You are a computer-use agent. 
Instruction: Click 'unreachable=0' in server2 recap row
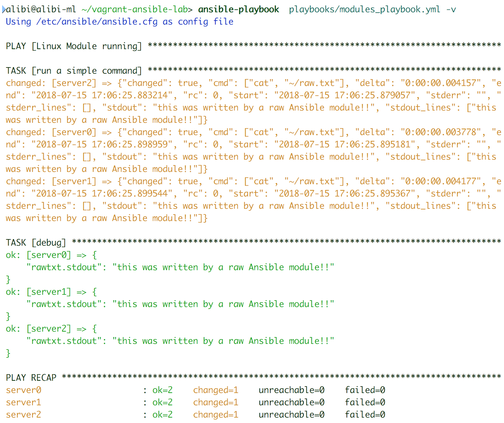coord(292,415)
